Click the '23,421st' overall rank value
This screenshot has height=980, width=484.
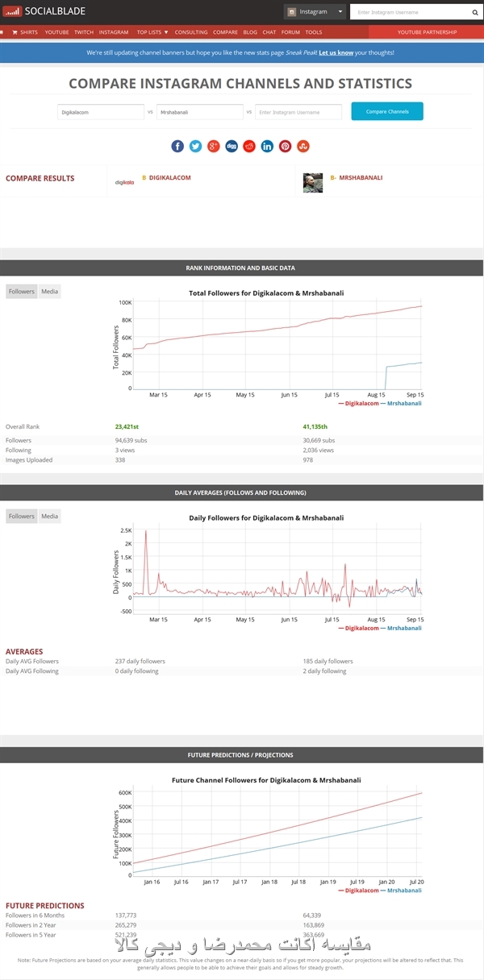click(x=127, y=426)
